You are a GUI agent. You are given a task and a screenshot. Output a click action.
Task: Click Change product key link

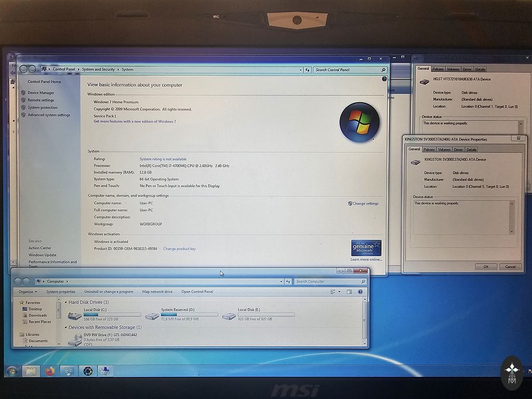pyautogui.click(x=179, y=249)
